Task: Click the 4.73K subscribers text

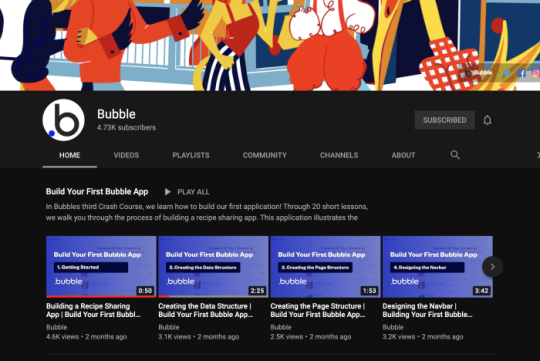Action: [x=126, y=127]
